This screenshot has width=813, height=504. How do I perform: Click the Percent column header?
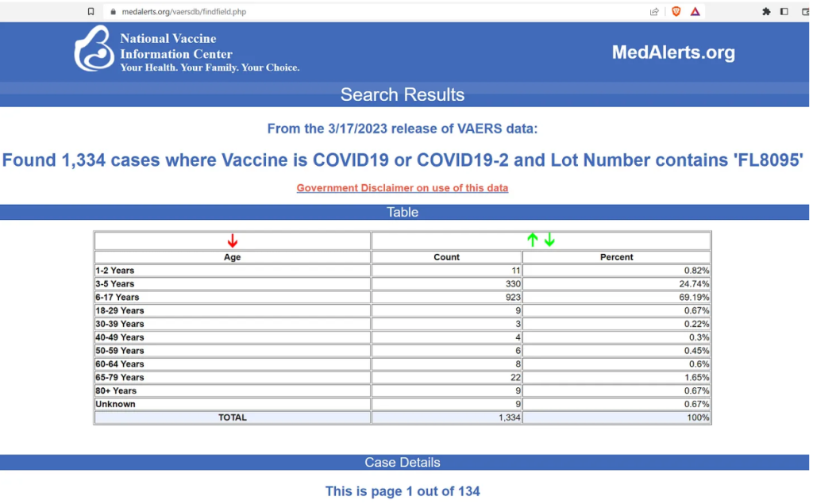pyautogui.click(x=616, y=257)
